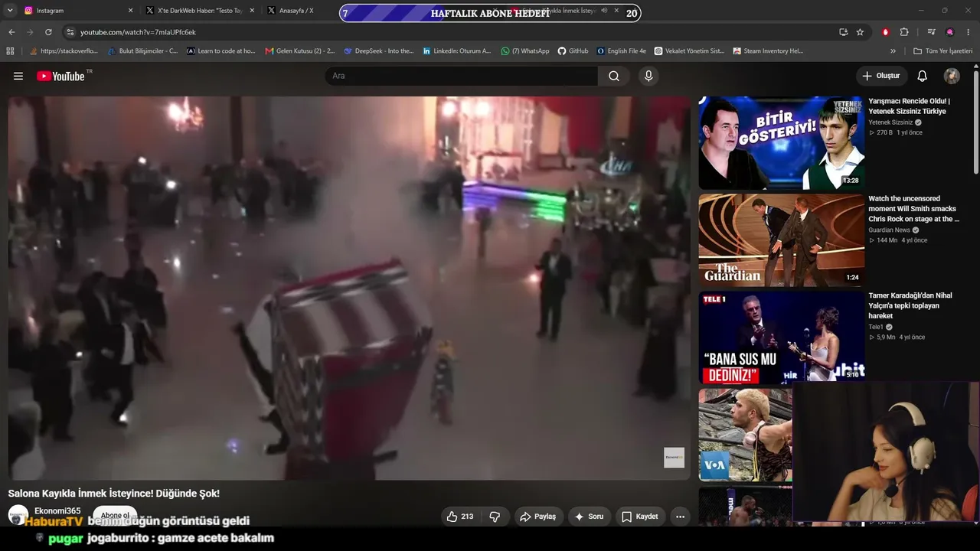This screenshot has height=551, width=980.
Task: Focus the address bar URL field
Action: tap(452, 32)
